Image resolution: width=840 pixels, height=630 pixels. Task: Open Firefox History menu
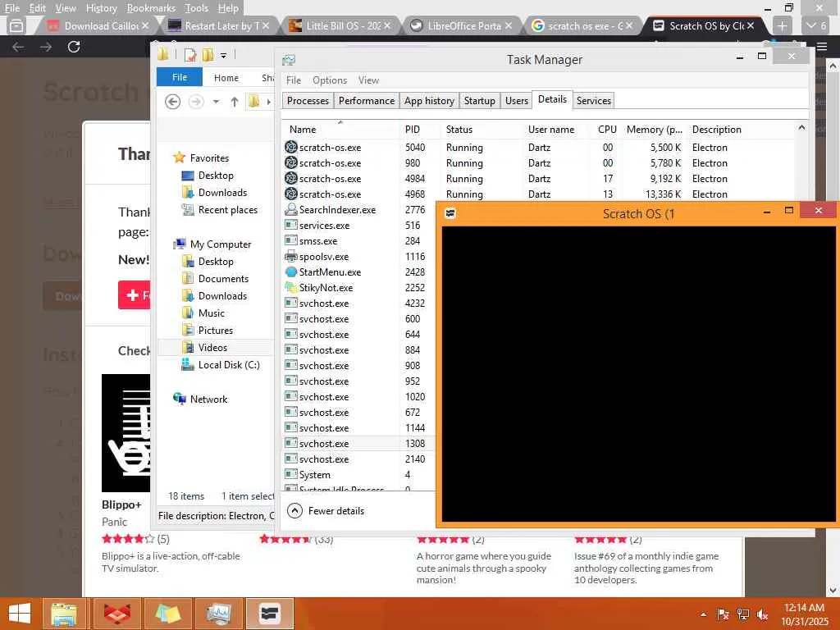101,8
